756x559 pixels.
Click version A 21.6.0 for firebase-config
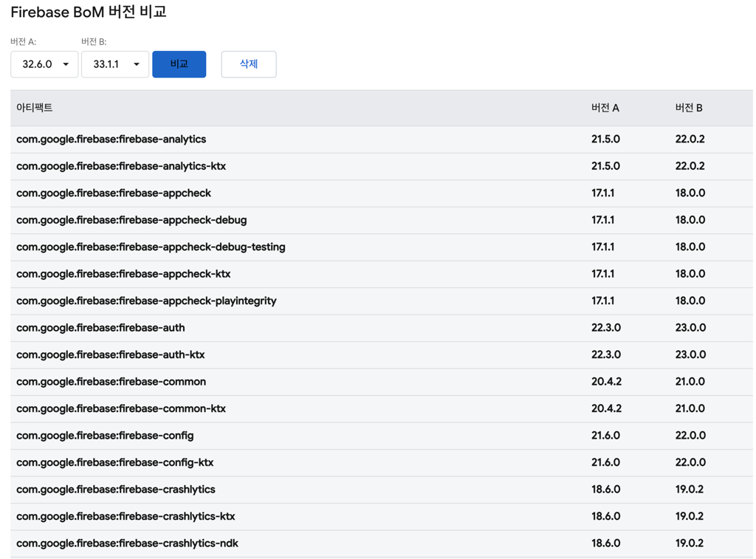605,436
